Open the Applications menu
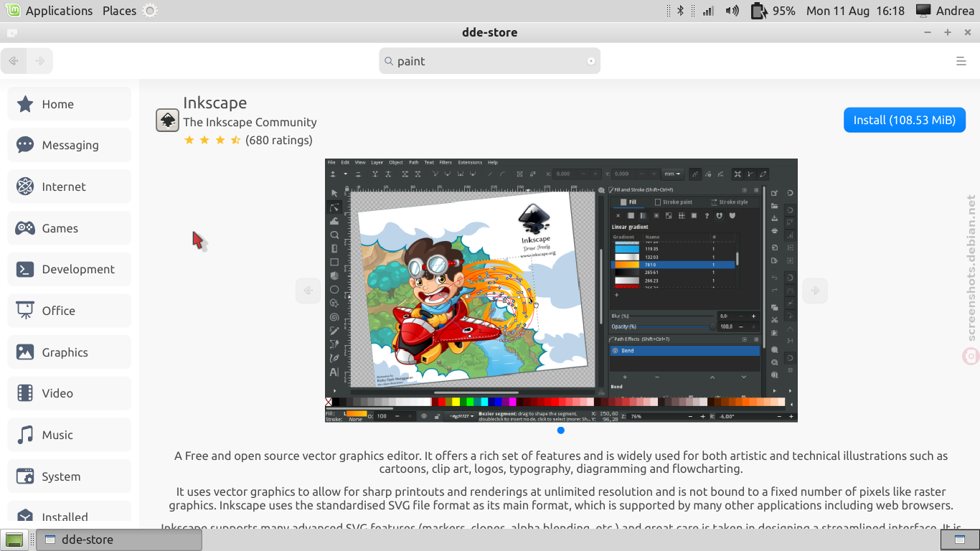This screenshot has width=980, height=551. coord(59,11)
